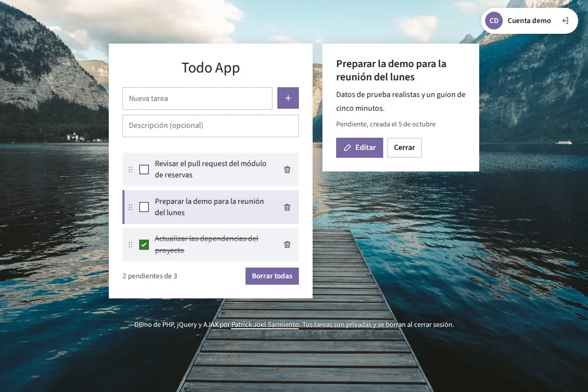588x392 pixels.
Task: Click the 'Cuenta demo' account label
Action: click(x=529, y=21)
